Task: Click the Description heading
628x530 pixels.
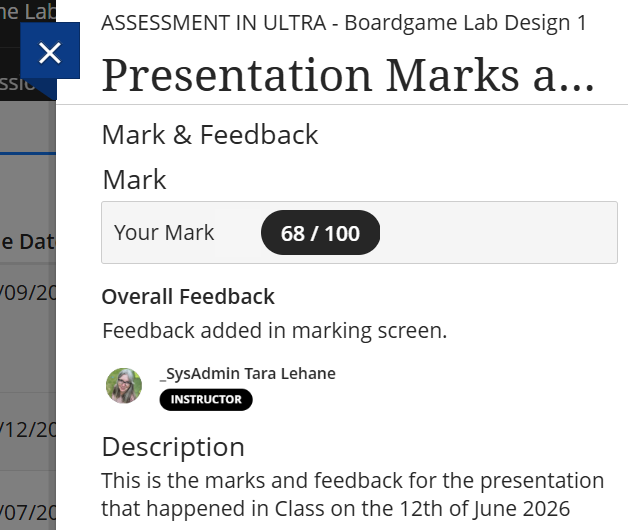Action: coord(173,447)
